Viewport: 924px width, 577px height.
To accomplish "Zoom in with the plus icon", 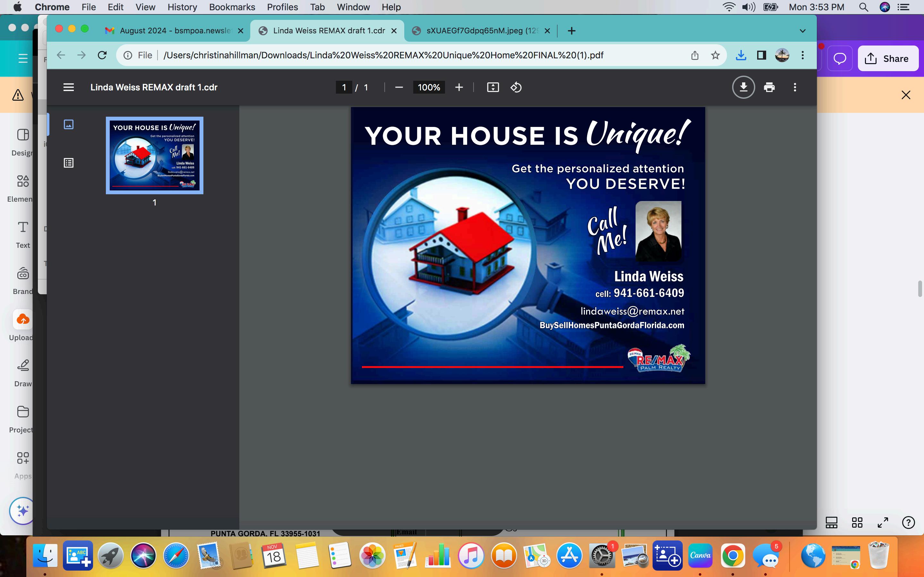I will point(459,88).
